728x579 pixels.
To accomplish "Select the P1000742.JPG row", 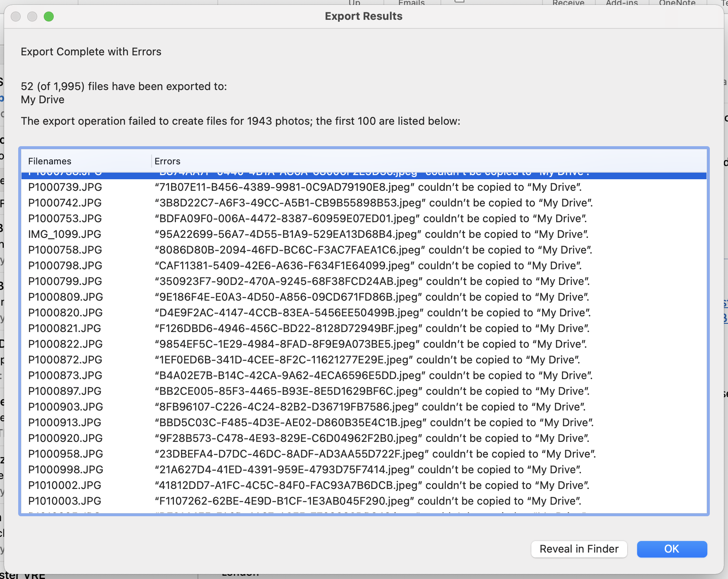I will [x=364, y=203].
